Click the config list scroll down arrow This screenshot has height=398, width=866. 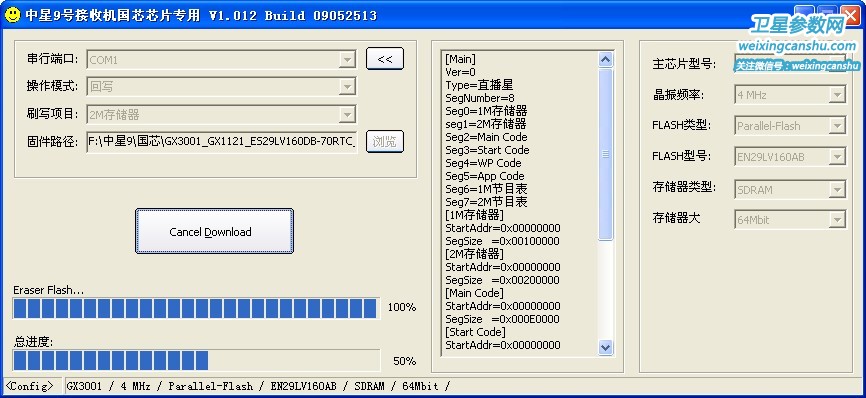click(x=605, y=347)
